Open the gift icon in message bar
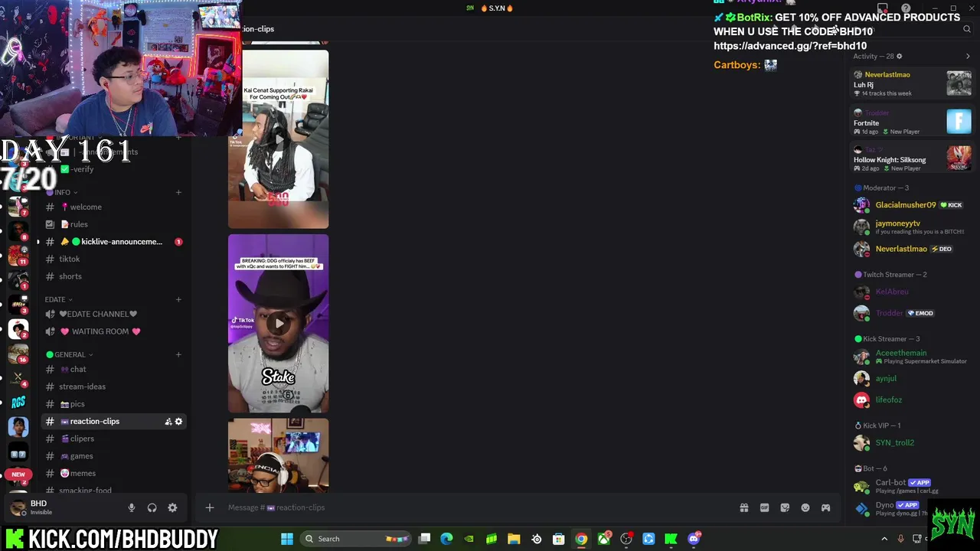 [x=743, y=507]
